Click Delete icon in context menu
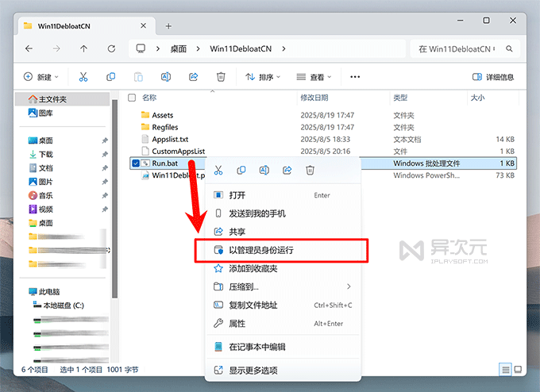Screen dimensions: 540x392 click(x=310, y=170)
